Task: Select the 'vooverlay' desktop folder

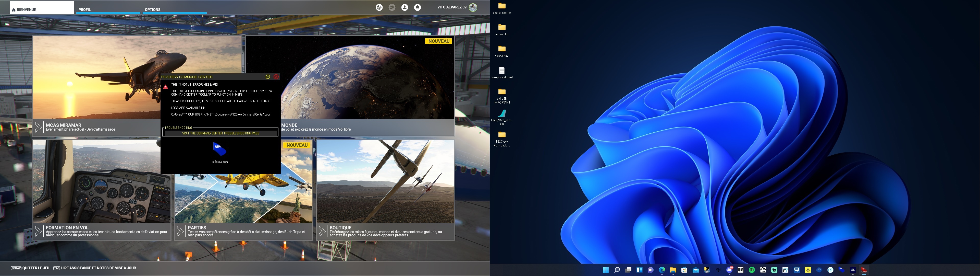Action: pyautogui.click(x=502, y=51)
